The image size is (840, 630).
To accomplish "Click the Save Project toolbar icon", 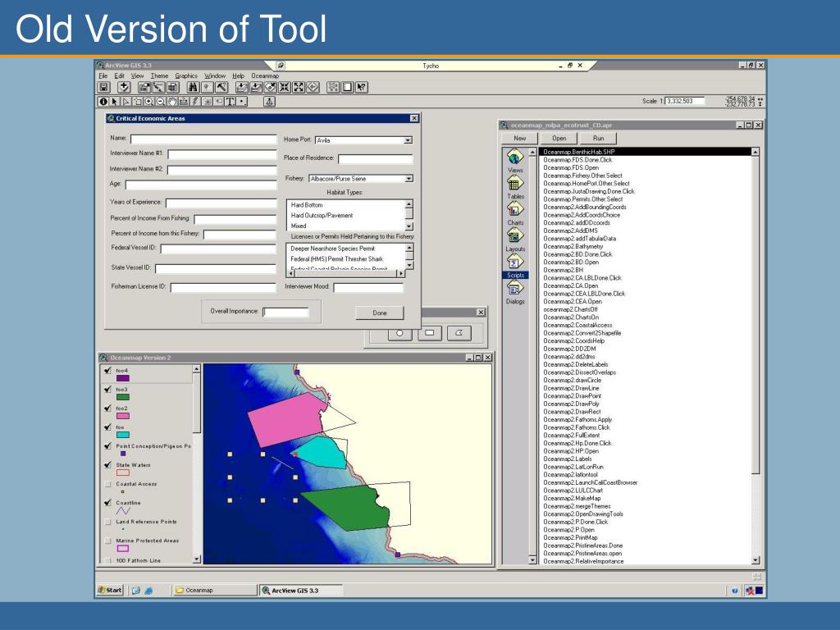I will click(x=104, y=87).
